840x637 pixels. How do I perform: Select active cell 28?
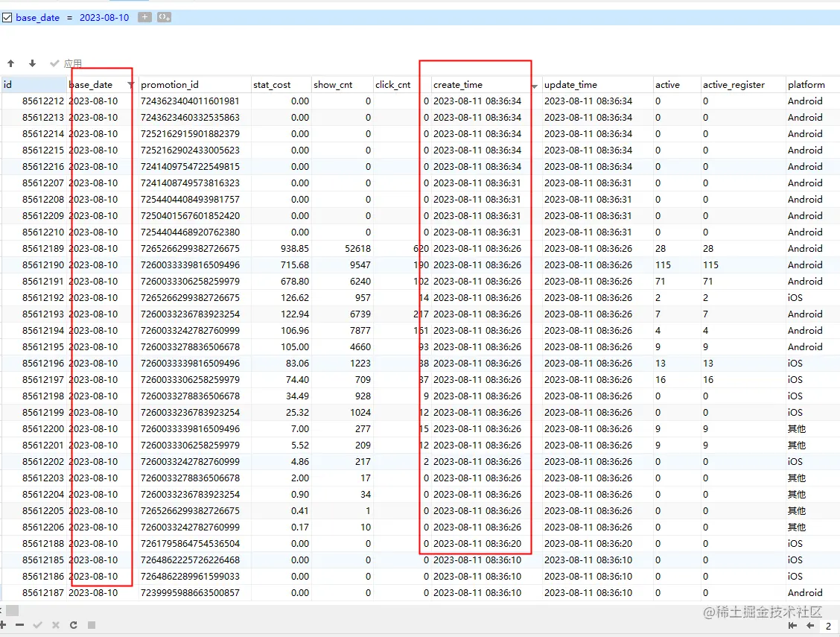click(x=677, y=249)
